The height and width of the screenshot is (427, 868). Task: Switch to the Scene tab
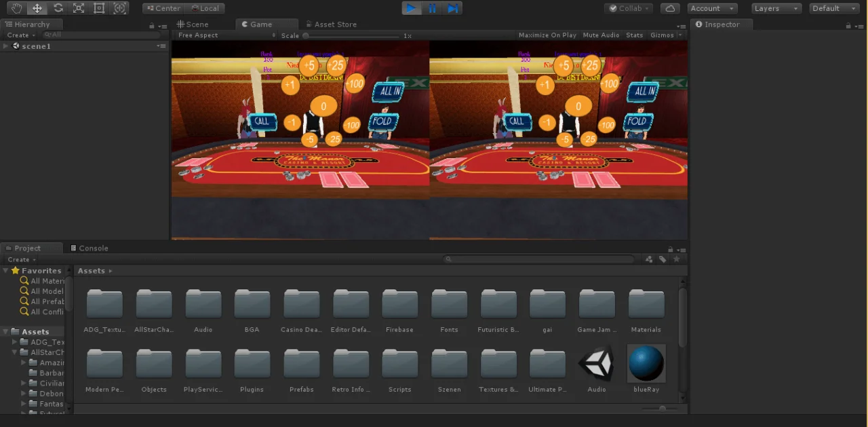[193, 24]
